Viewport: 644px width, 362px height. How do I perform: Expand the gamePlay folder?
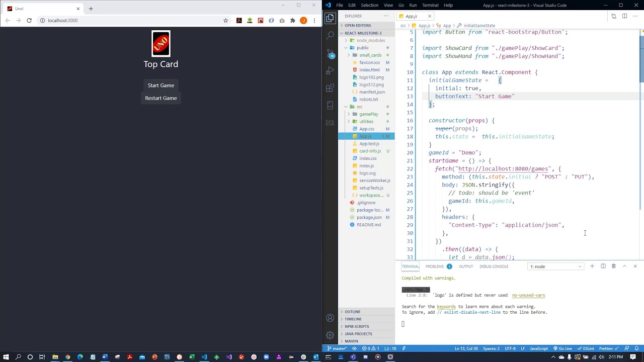(x=368, y=114)
